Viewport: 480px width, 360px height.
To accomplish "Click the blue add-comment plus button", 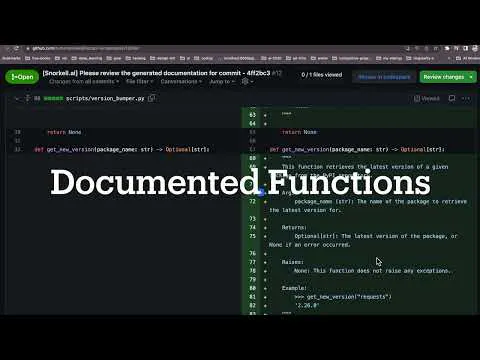I will [x=261, y=193].
